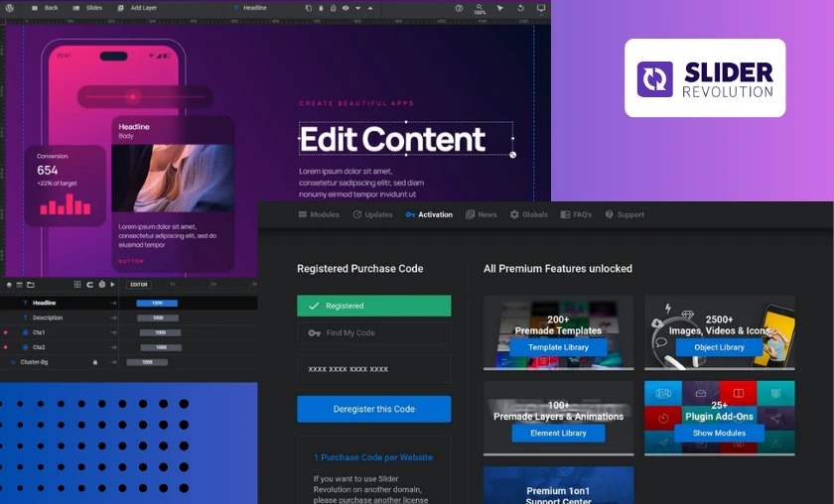Toggle the pink dot on Cta2 row

[5, 347]
